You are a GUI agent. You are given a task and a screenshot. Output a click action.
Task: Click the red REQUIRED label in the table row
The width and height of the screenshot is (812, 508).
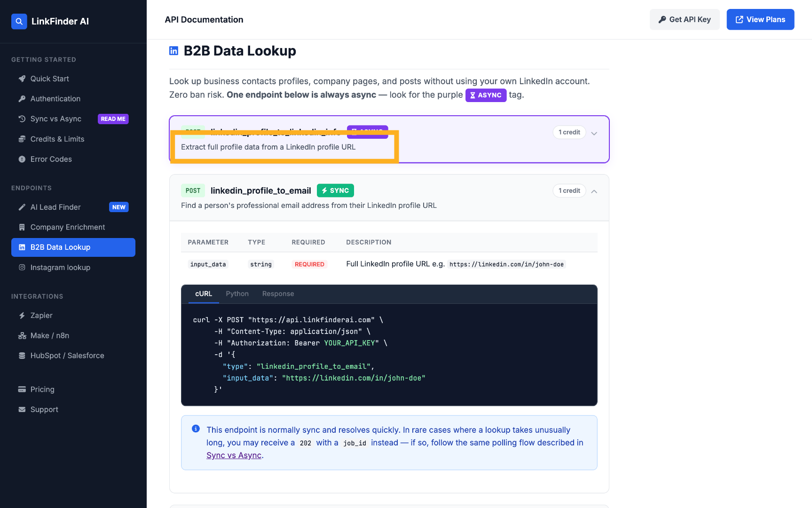tap(309, 264)
